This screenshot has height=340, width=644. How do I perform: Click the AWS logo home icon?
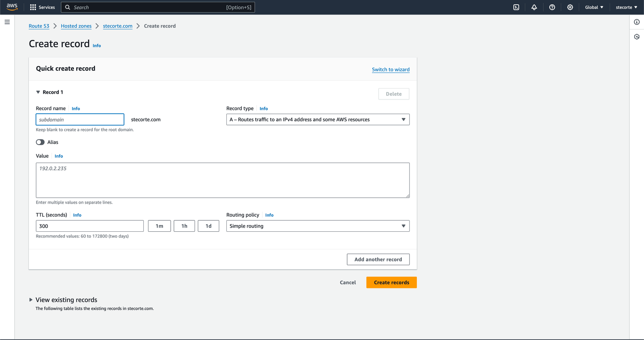coord(12,7)
